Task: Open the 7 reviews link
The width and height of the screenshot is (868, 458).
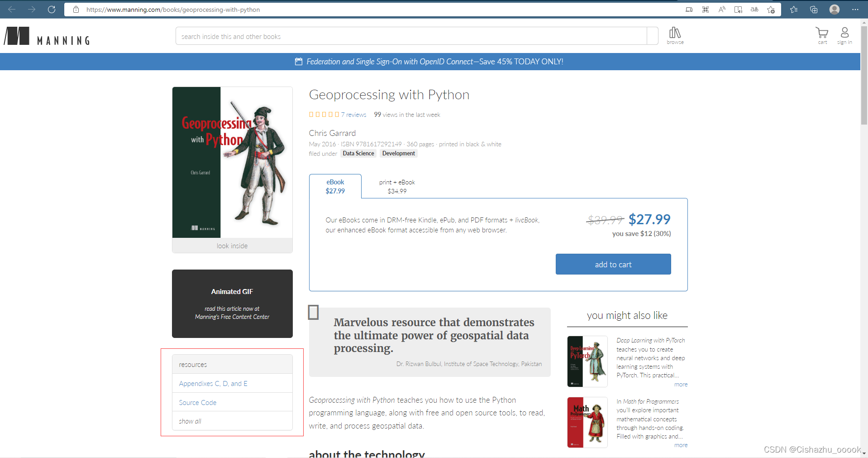Action: click(353, 115)
